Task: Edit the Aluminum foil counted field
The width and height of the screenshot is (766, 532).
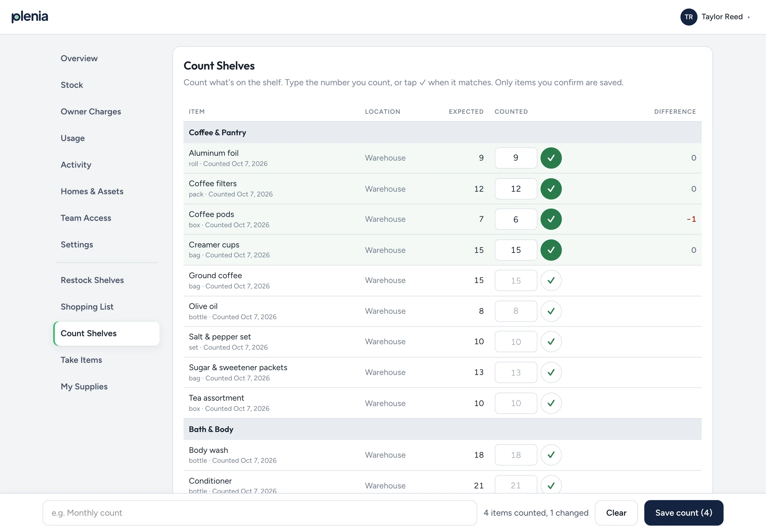Action: [x=516, y=158]
